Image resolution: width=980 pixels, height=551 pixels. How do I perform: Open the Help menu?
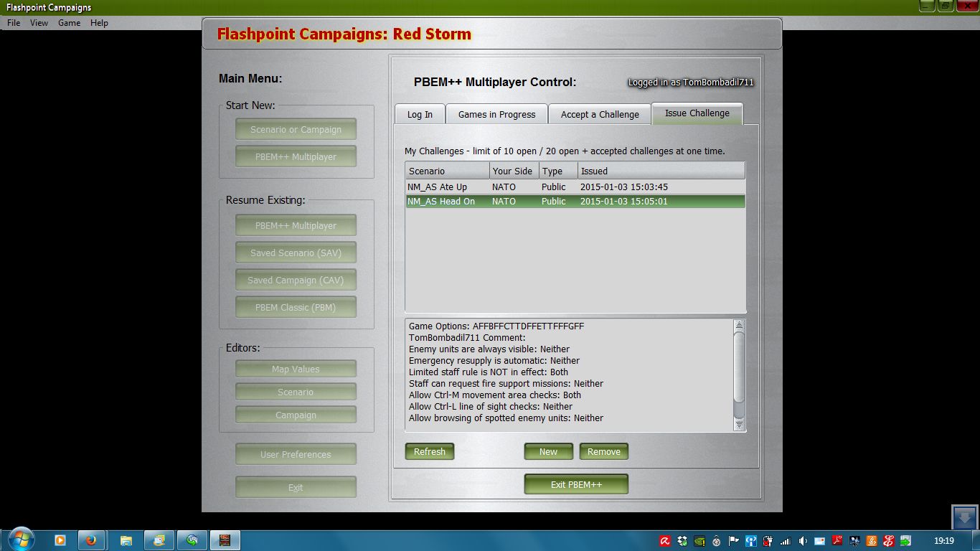click(99, 23)
